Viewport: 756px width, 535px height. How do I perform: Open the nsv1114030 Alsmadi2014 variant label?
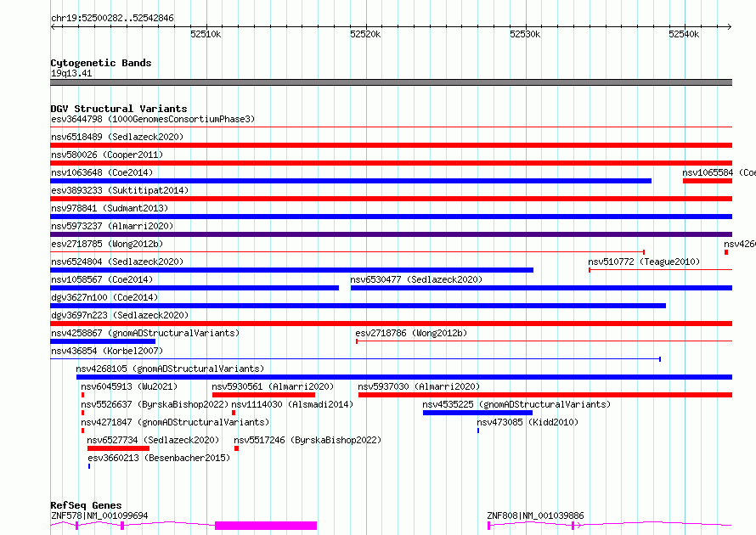(293, 404)
